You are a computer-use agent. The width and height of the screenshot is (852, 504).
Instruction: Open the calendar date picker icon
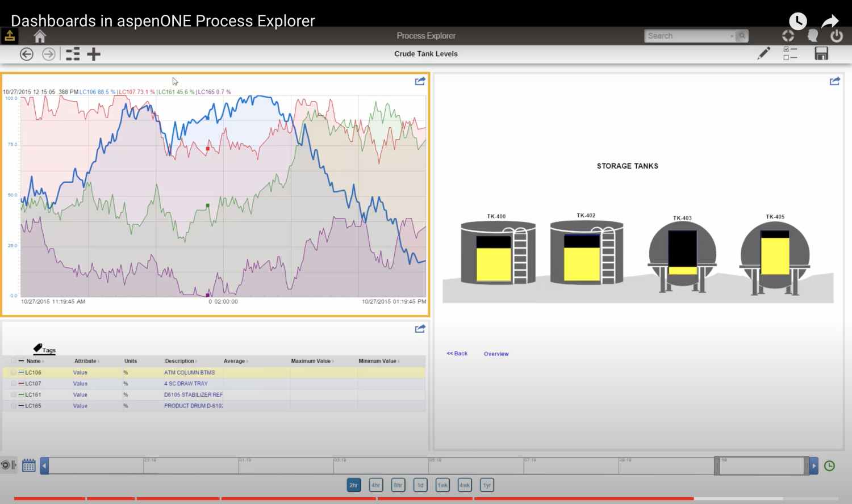(29, 466)
